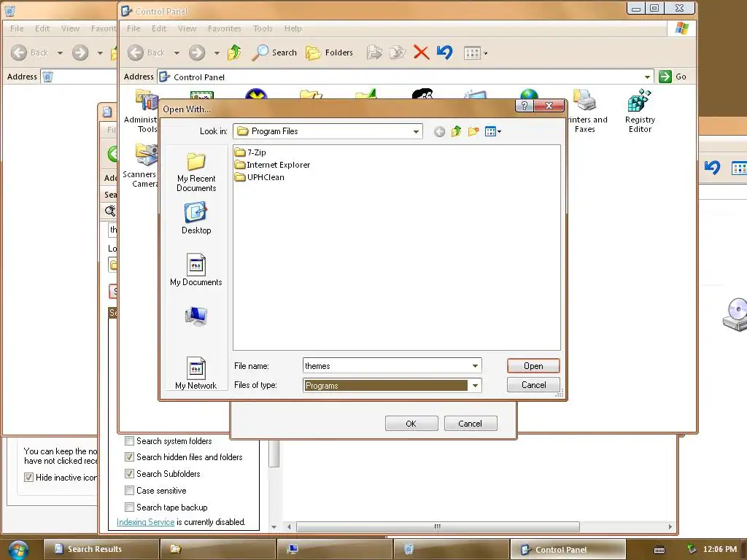
Task: Click the red Delete X toolbar icon
Action: point(421,52)
